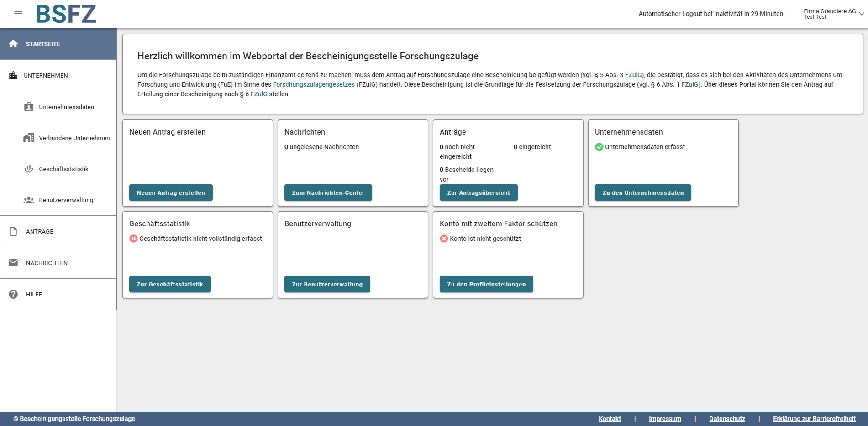Click Zur Benutzerverwaltung button

(327, 284)
